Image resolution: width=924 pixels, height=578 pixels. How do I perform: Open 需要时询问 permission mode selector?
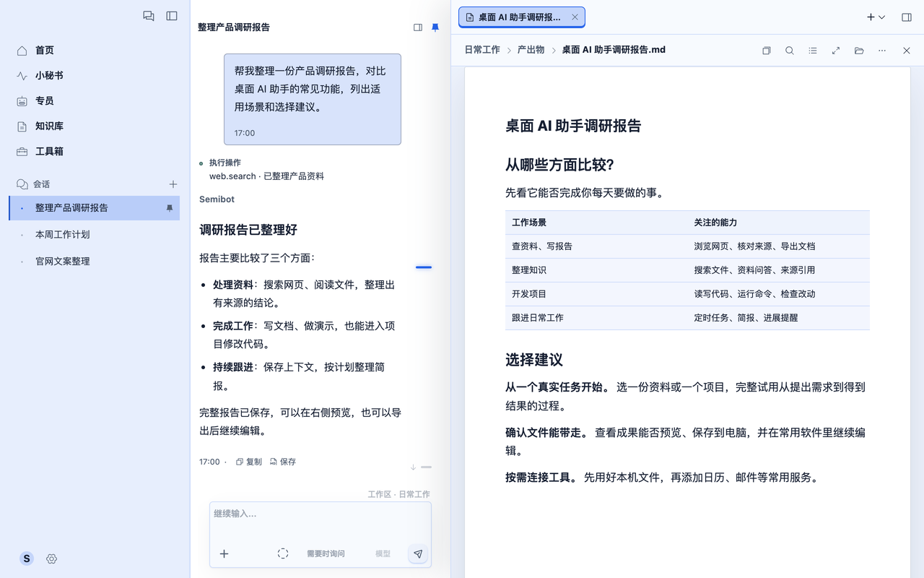[x=326, y=553]
